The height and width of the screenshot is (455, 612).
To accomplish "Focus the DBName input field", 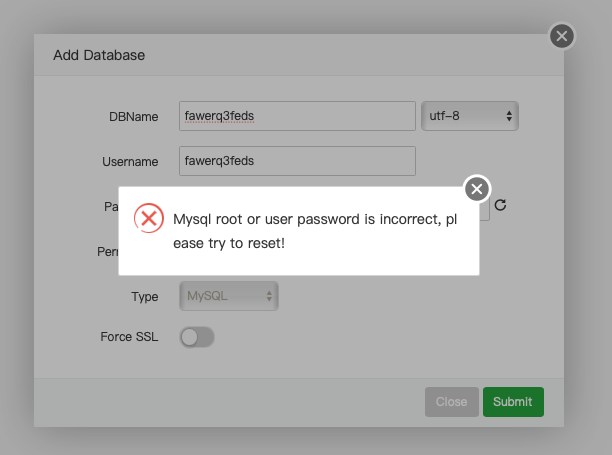I will [297, 116].
